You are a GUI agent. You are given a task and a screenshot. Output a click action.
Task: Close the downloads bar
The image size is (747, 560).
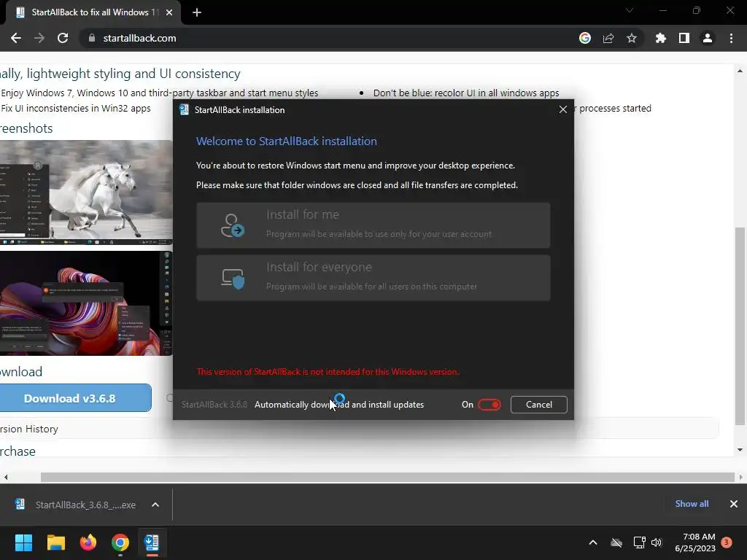[734, 504]
